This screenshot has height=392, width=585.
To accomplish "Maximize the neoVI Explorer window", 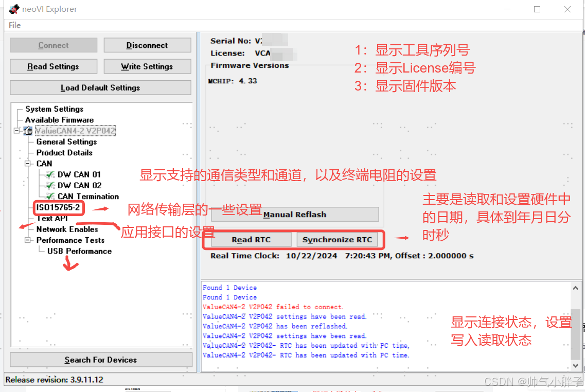I will coord(537,9).
